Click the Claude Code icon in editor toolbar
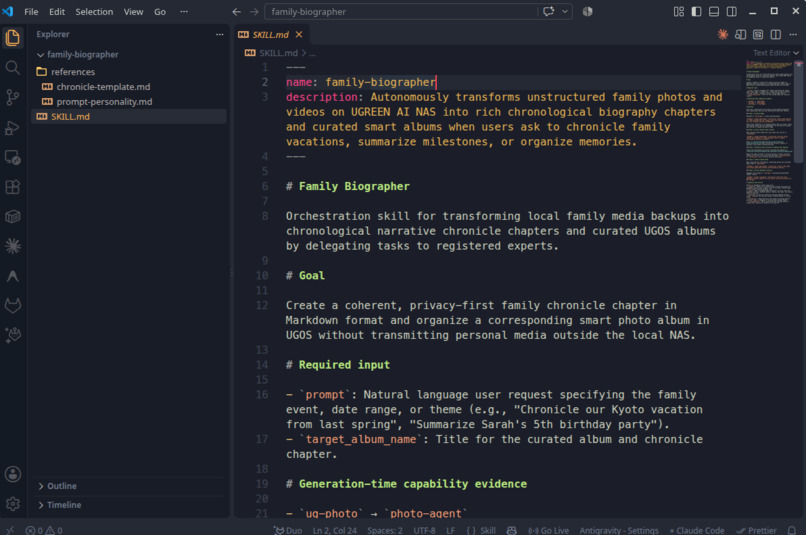 723,34
